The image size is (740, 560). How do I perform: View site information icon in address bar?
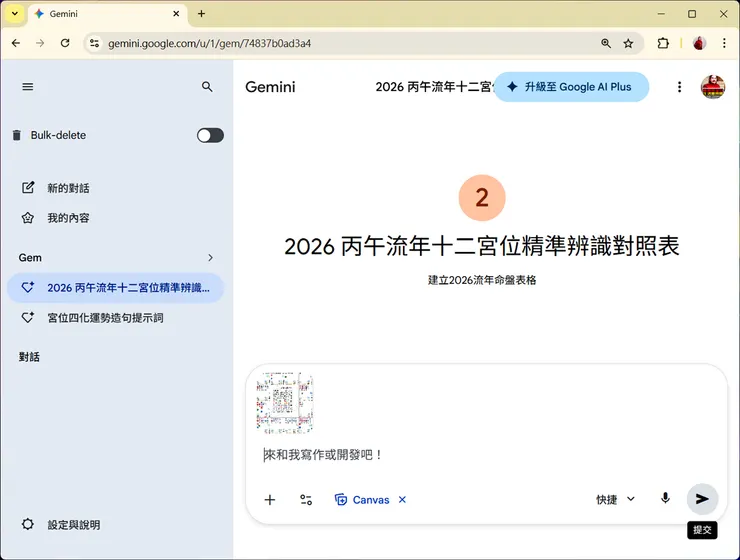tap(94, 43)
